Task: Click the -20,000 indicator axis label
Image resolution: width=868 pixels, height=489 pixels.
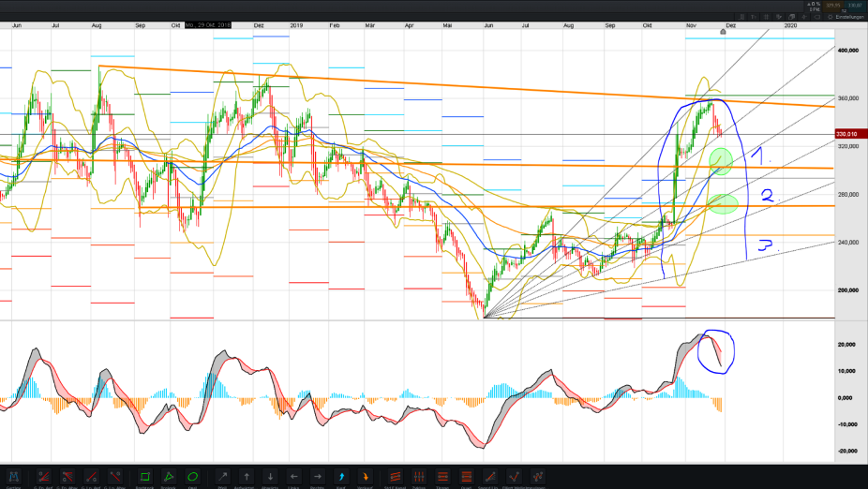Action: tap(846, 452)
